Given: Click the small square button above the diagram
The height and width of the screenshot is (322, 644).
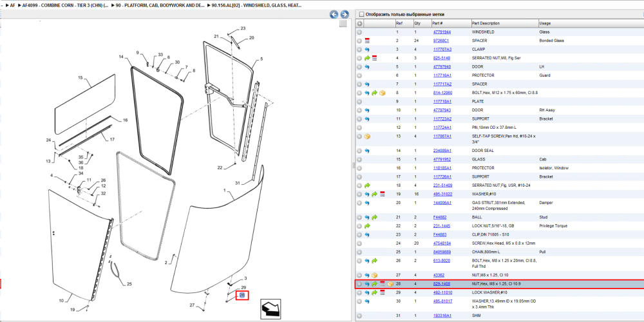Looking at the screenshot, I should point(343,24).
